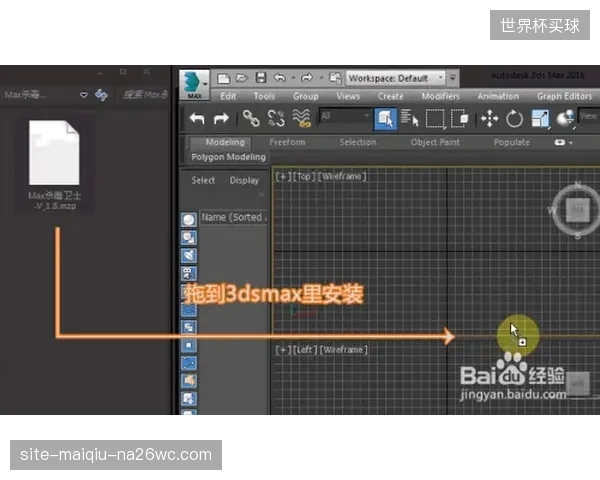Toggle the display cameras filter icon
The image size is (600, 480).
pyautogui.click(x=189, y=273)
